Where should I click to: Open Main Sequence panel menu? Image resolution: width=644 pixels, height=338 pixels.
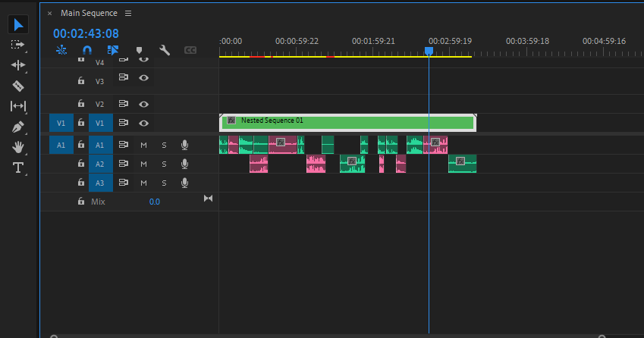(128, 14)
